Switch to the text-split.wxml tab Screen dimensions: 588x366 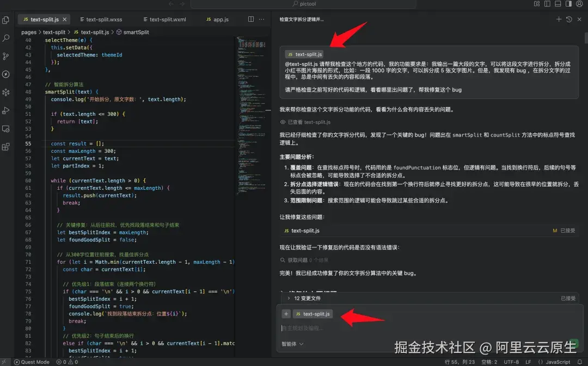pyautogui.click(x=164, y=20)
